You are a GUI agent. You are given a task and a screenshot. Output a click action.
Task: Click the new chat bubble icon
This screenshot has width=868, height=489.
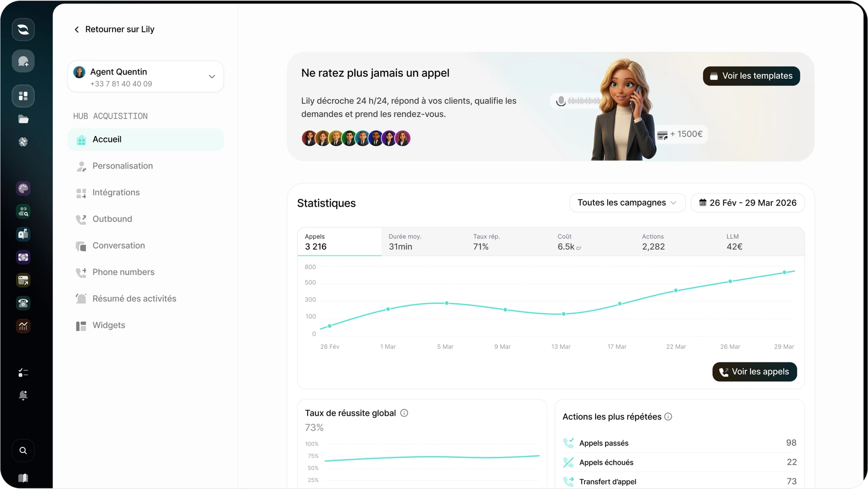23,61
